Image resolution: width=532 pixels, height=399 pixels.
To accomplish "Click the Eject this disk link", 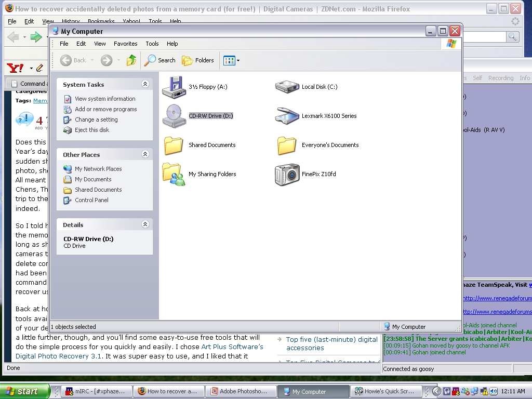I will coord(91,130).
